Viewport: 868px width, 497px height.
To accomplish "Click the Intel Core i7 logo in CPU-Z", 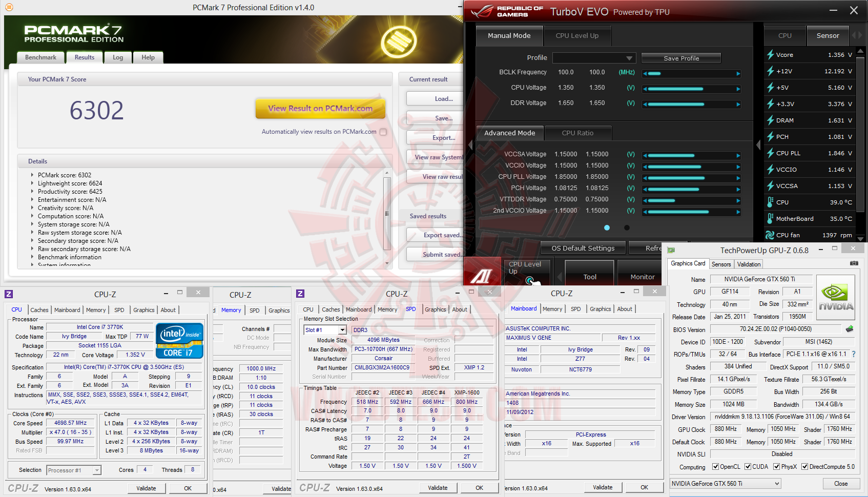I will point(179,340).
